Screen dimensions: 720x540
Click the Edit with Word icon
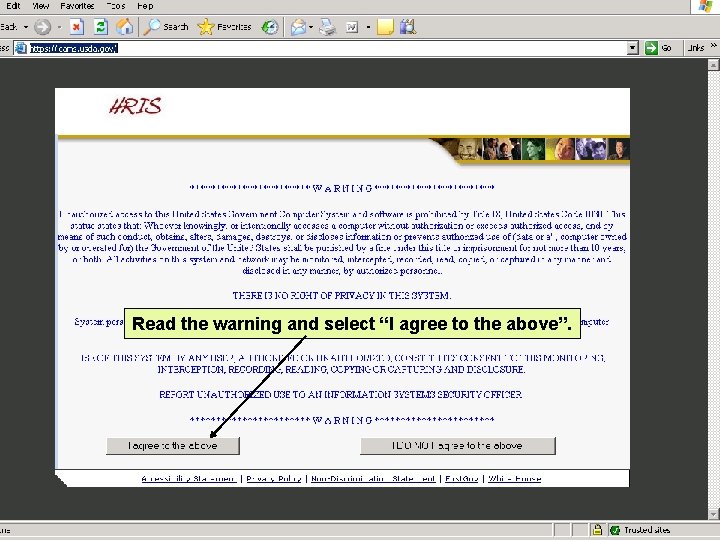(352, 28)
